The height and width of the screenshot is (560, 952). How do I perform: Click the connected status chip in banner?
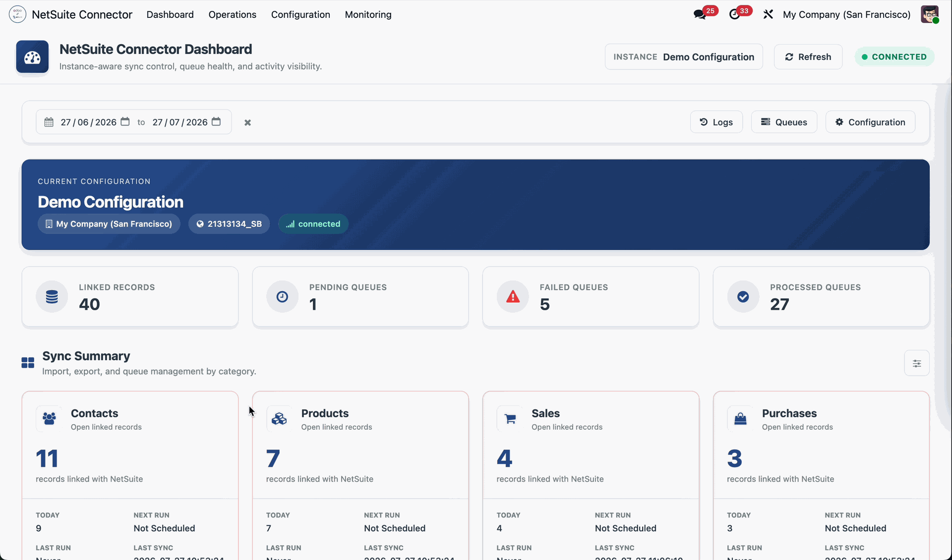click(x=313, y=224)
